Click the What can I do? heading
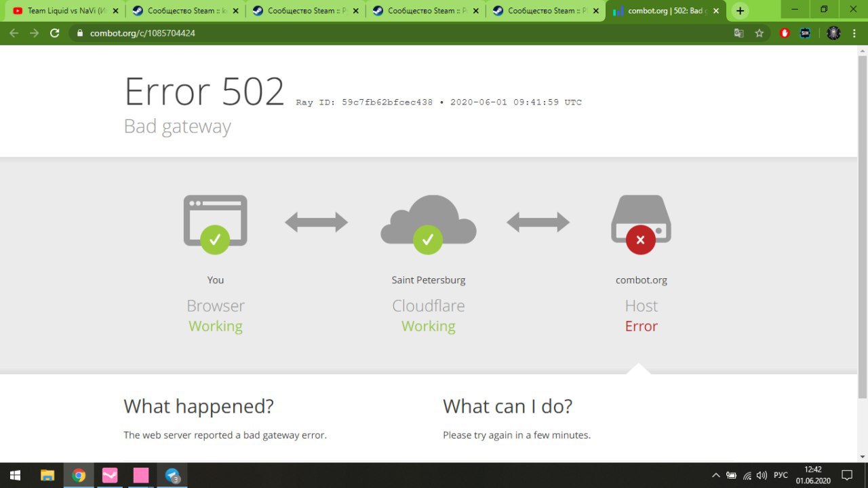The image size is (868, 488). (x=508, y=407)
